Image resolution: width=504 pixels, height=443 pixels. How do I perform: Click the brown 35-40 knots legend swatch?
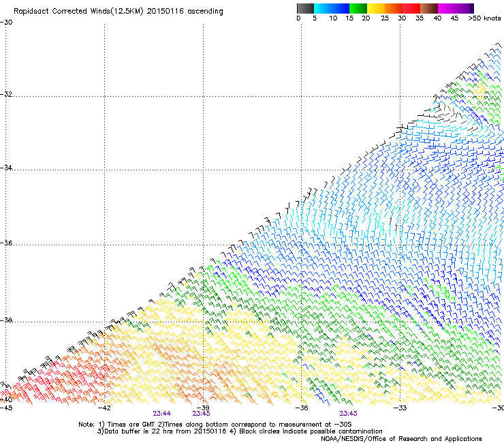click(x=429, y=8)
